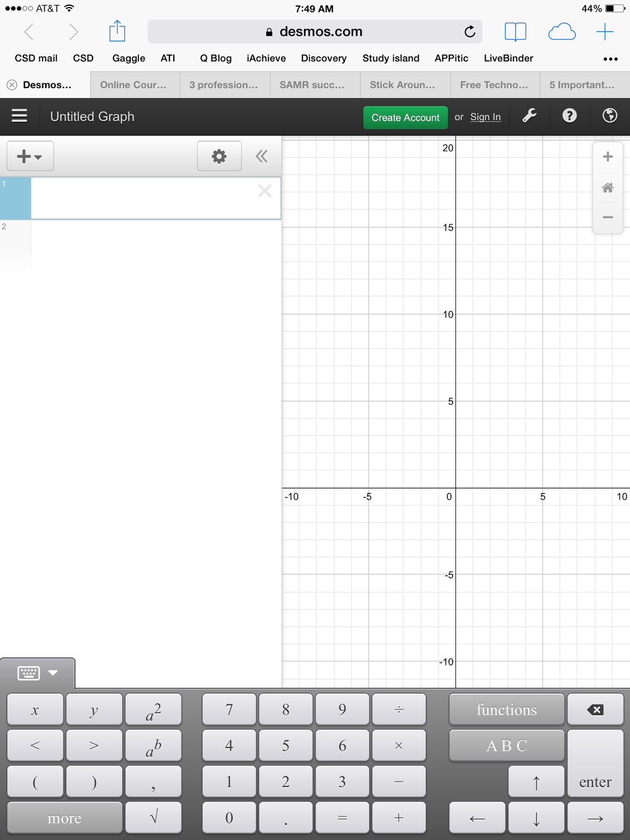Tap the a squared key
This screenshot has width=630, height=840.
click(153, 710)
